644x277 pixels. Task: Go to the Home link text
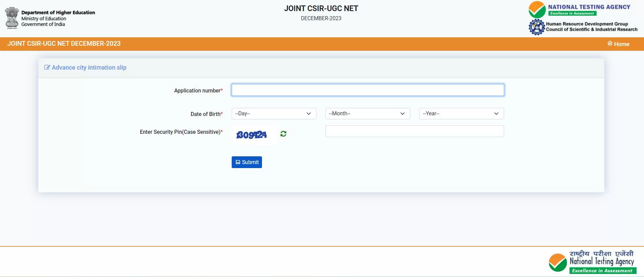pos(621,44)
